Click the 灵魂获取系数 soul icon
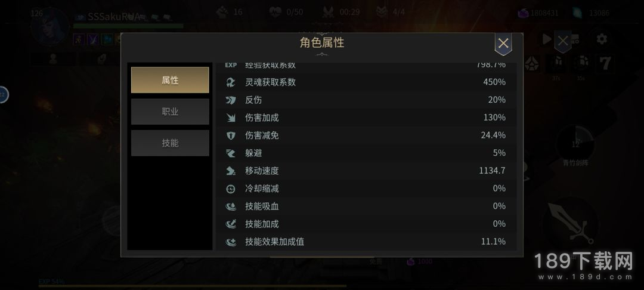 pos(231,82)
